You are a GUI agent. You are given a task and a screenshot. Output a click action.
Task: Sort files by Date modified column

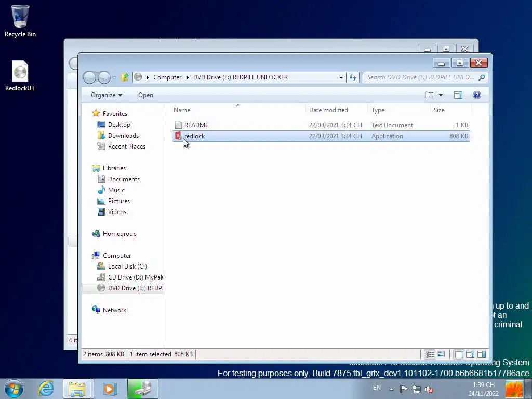(336, 110)
